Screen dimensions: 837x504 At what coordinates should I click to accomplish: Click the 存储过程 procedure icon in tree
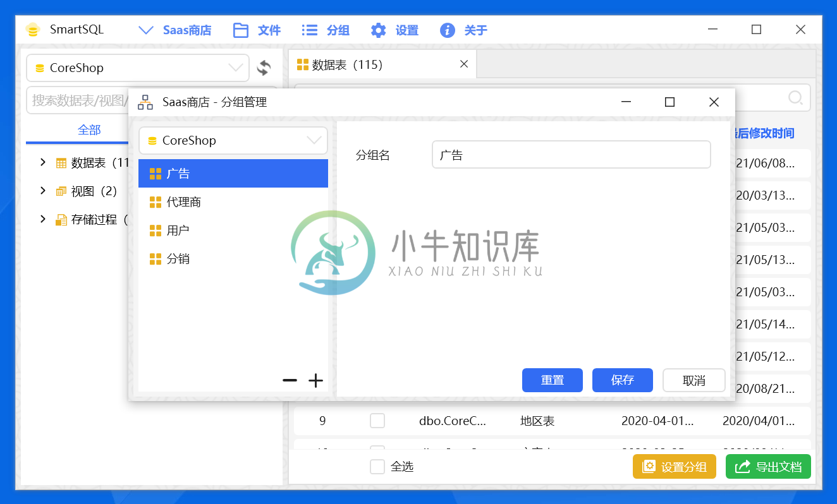point(61,220)
